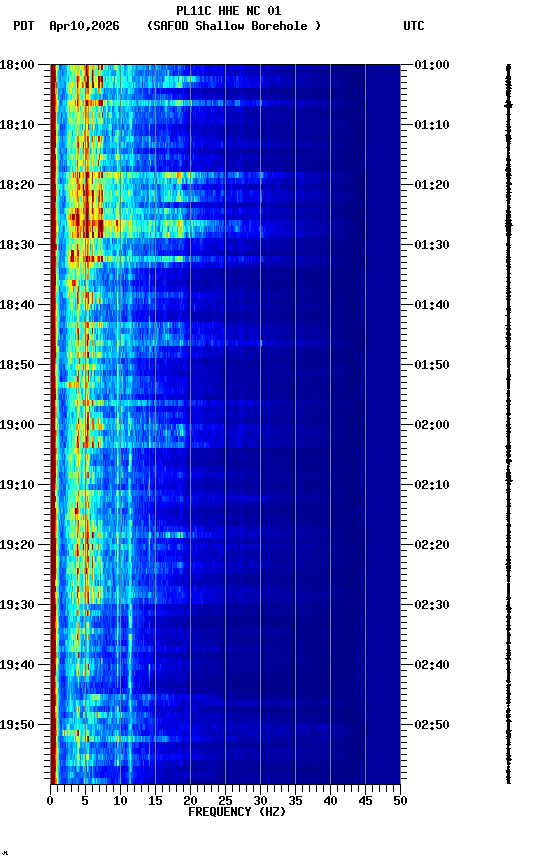Click the 19:00 PDT time tick label
Screen dimensions: 552x864
(x=17, y=425)
